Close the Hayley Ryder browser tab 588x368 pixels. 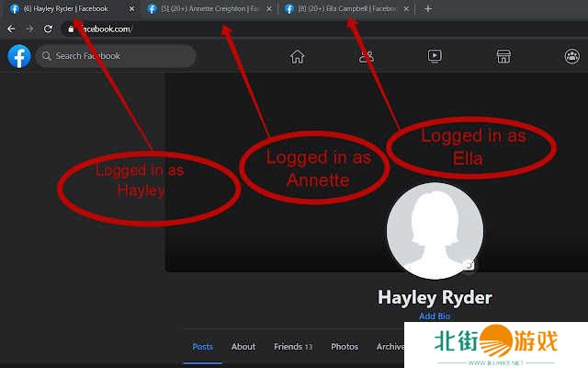[x=131, y=8]
